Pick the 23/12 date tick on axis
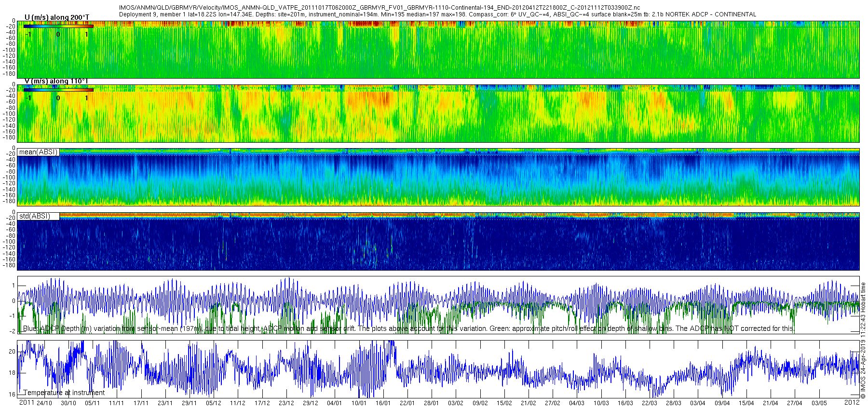 pos(286,403)
